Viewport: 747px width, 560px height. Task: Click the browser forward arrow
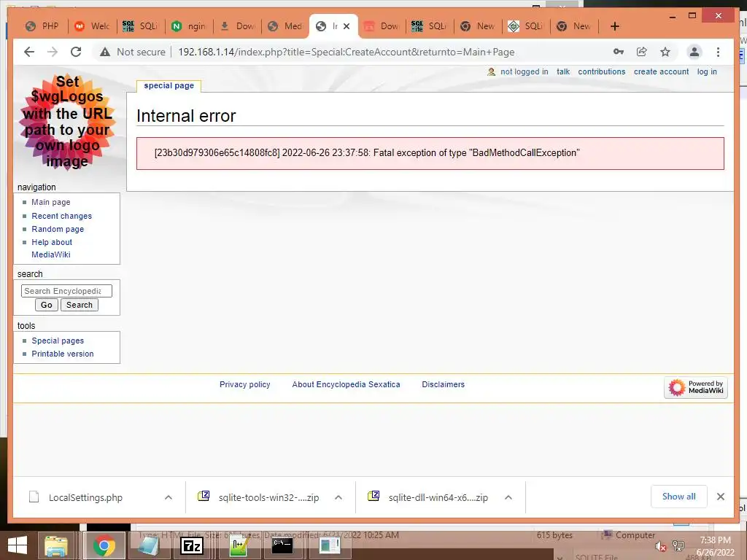53,52
